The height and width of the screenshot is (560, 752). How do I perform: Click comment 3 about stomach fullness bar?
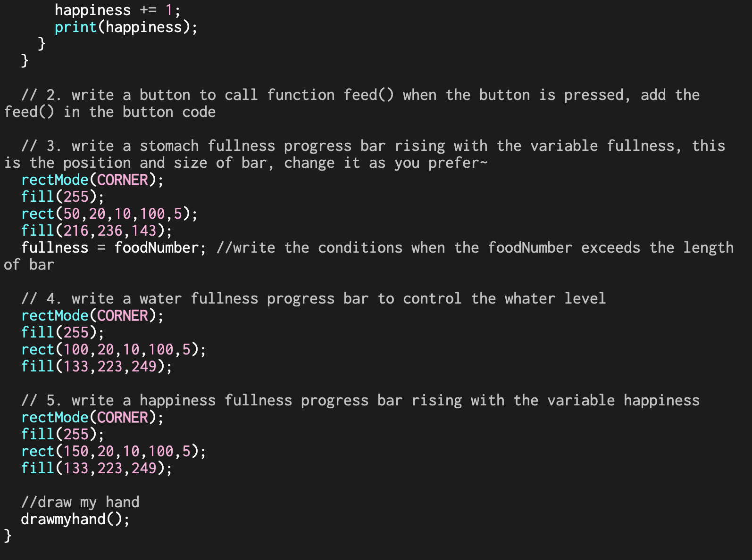364,154
